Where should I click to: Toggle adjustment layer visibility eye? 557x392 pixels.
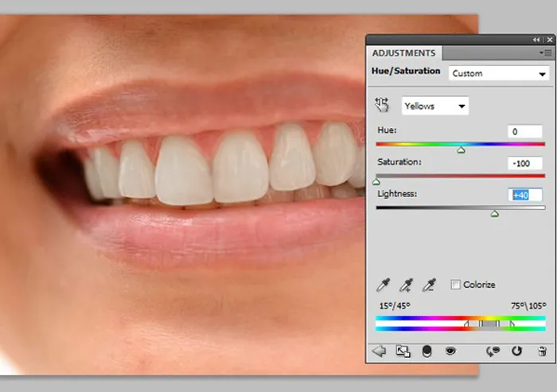pyautogui.click(x=450, y=351)
